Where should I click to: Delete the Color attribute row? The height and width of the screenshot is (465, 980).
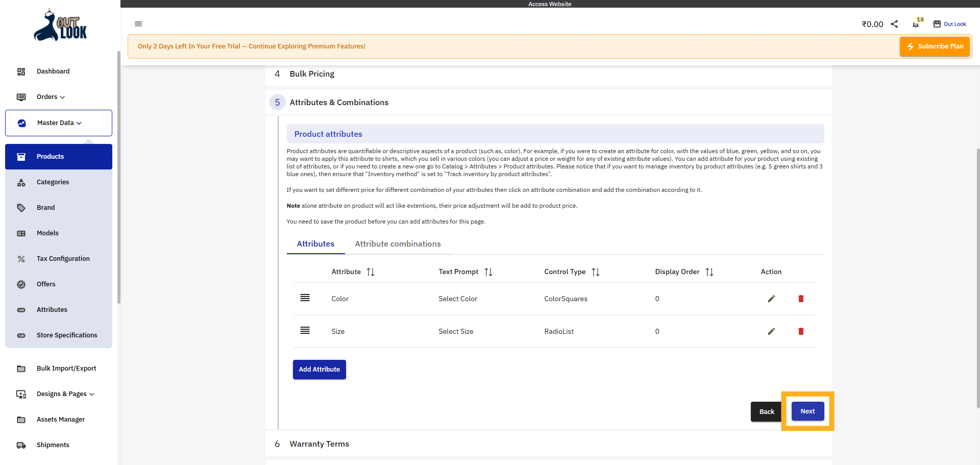[801, 299]
